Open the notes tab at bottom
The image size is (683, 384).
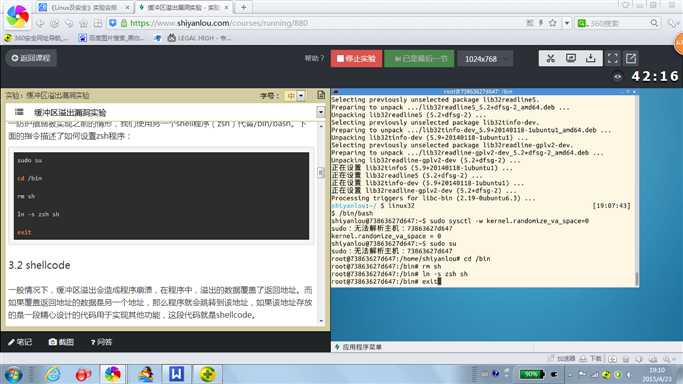tap(20, 342)
